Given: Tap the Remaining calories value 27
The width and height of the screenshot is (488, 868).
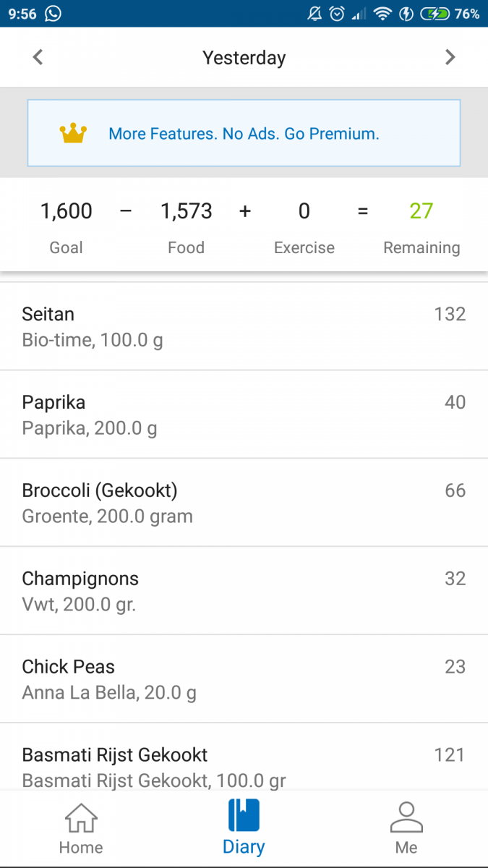Looking at the screenshot, I should (x=421, y=210).
